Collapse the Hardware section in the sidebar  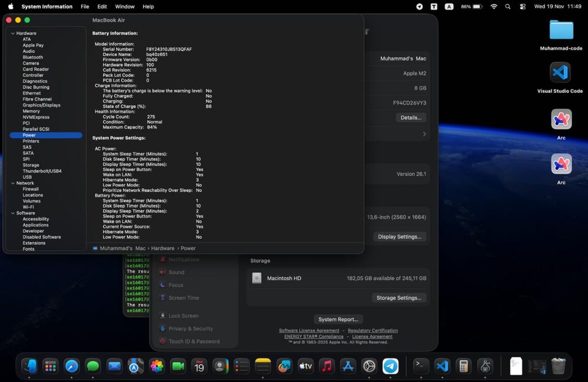click(x=13, y=33)
